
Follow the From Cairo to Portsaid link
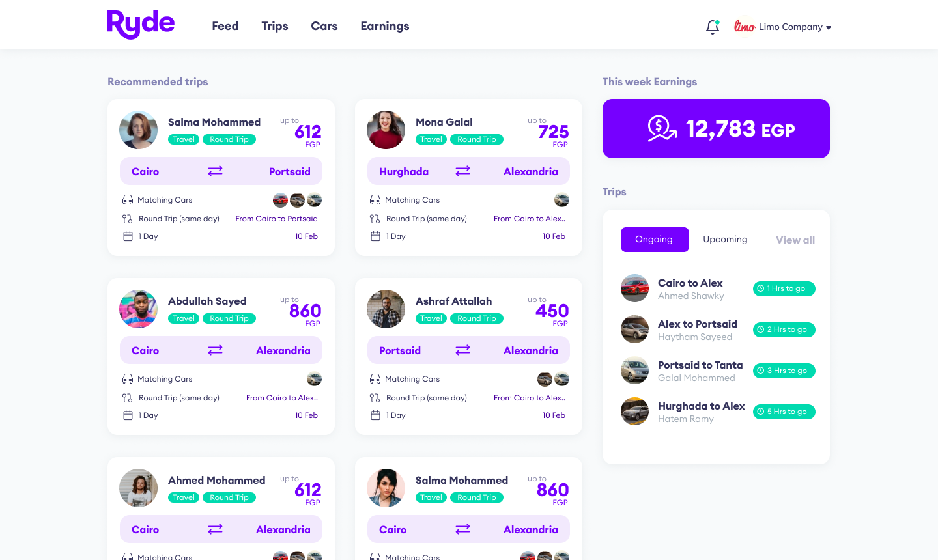(x=276, y=218)
